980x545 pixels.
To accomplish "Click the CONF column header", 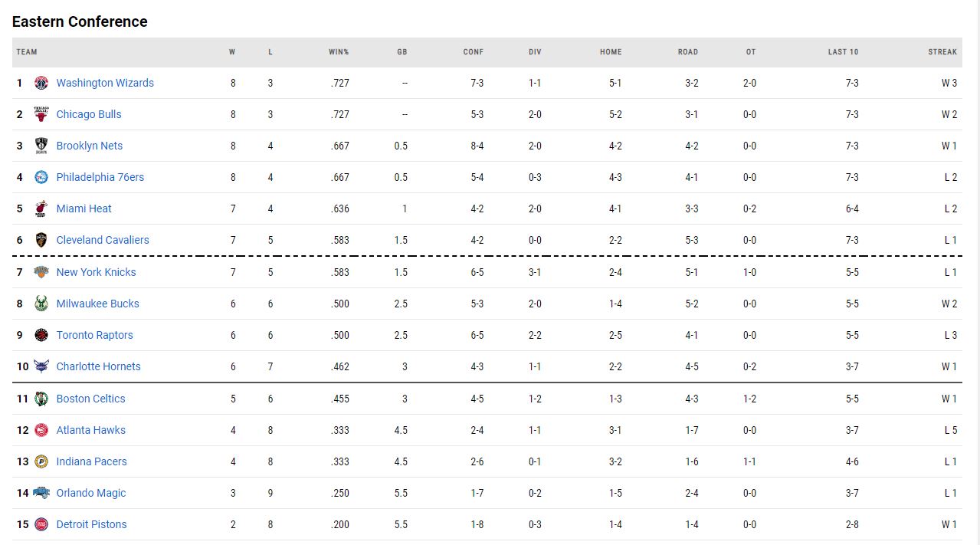I will coord(474,52).
